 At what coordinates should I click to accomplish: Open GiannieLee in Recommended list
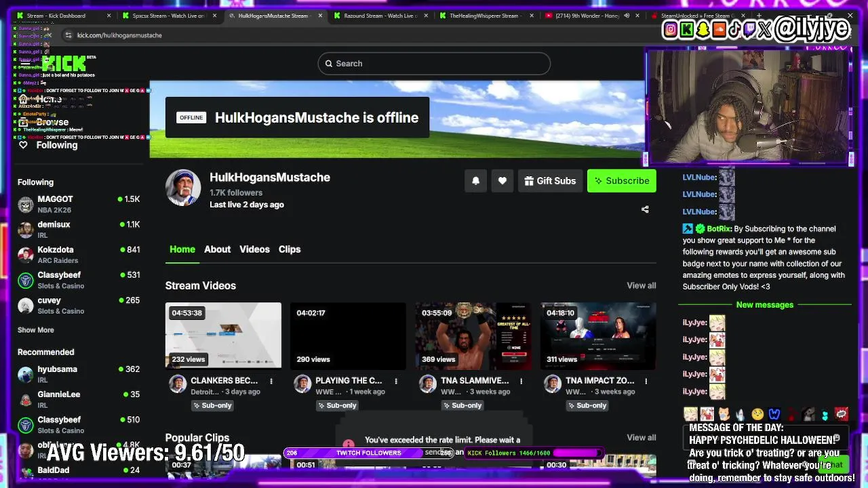point(79,400)
